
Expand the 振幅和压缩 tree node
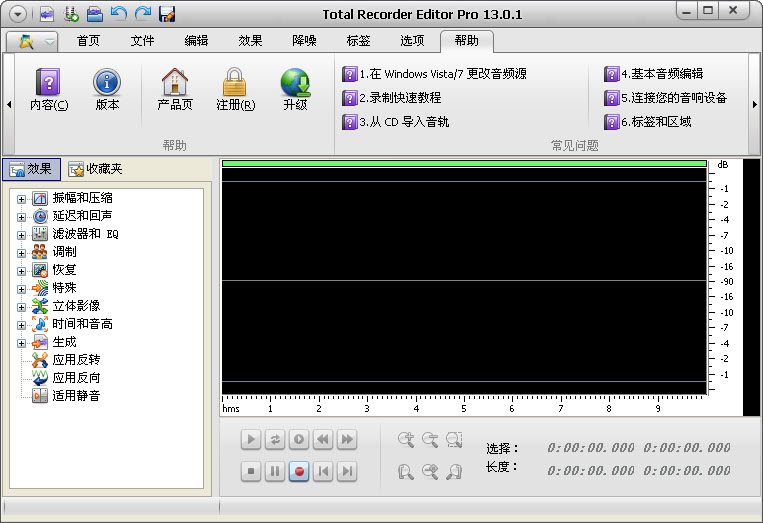click(x=21, y=199)
